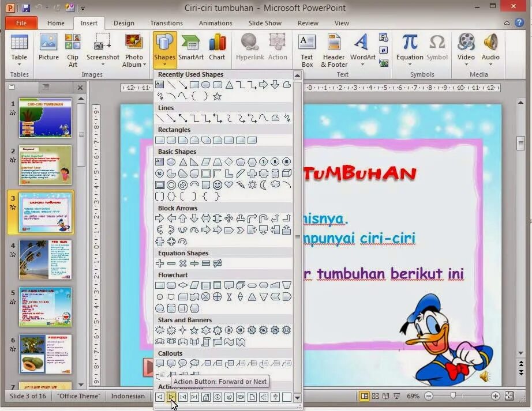Image resolution: width=532 pixels, height=411 pixels.
Task: Pick the Help action button shape
Action: pos(275,397)
